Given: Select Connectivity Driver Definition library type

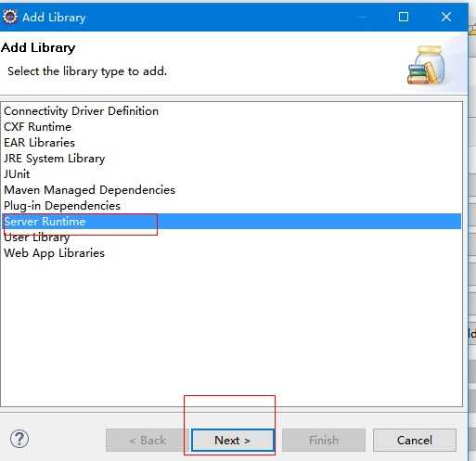Looking at the screenshot, I should click(81, 111).
